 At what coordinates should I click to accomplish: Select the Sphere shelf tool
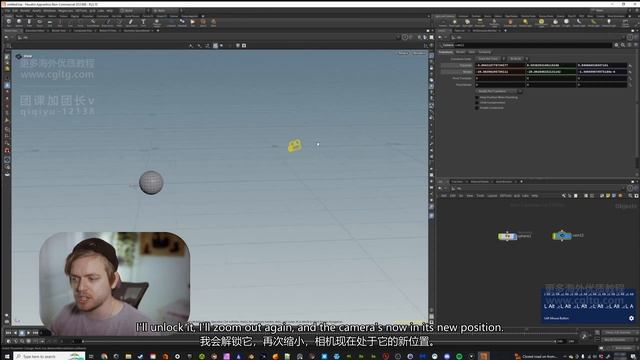pyautogui.click(x=19, y=22)
